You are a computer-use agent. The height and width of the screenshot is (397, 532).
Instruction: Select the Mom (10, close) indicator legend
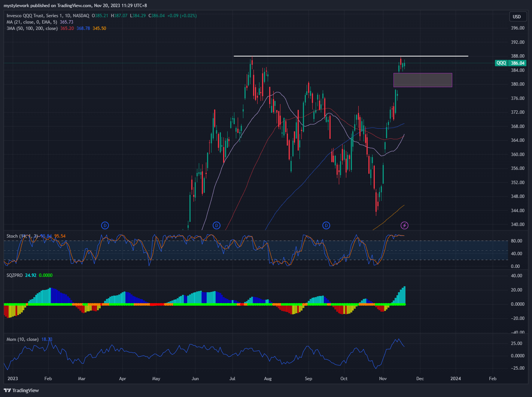[22, 339]
